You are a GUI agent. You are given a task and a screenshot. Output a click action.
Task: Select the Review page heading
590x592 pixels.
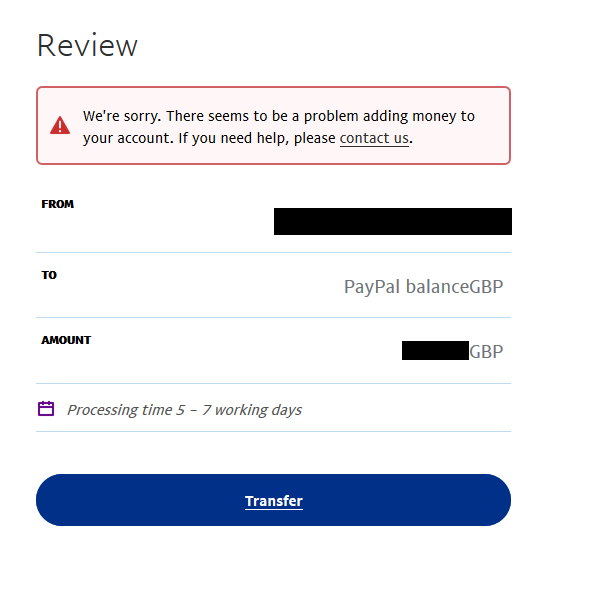pos(87,45)
